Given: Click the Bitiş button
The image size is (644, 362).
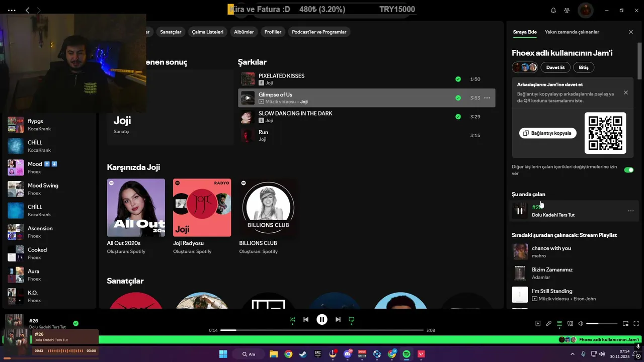Looking at the screenshot, I should coord(584,67).
